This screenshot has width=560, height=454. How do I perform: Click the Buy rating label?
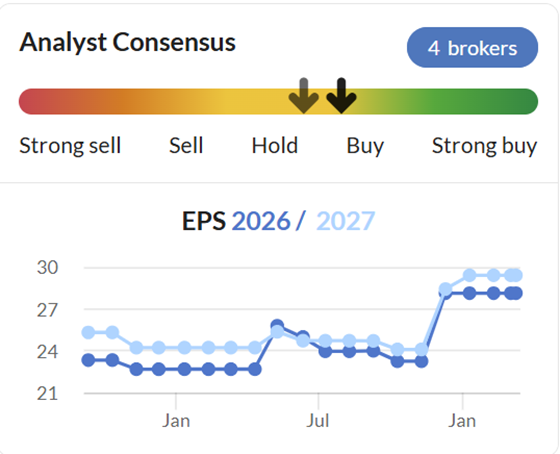pos(365,146)
